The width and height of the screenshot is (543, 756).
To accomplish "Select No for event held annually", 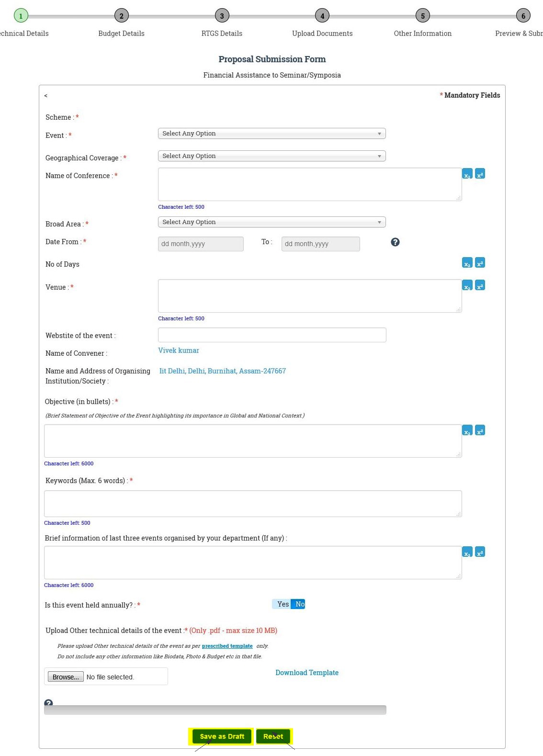I will click(299, 604).
